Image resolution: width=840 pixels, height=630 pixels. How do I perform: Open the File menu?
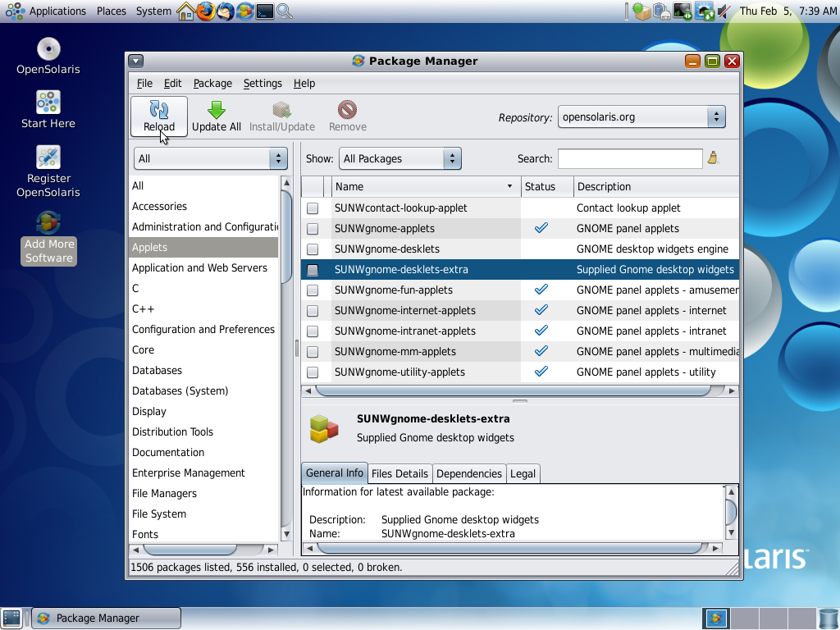click(x=144, y=83)
